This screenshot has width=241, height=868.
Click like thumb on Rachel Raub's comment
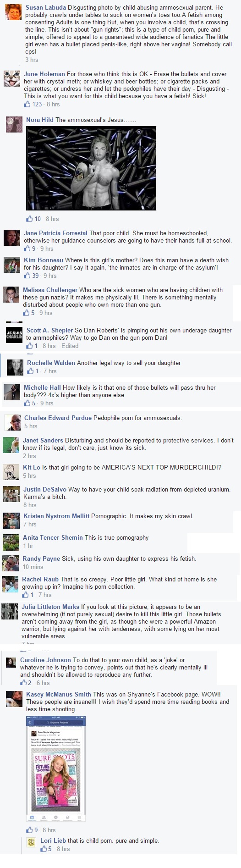[26, 595]
